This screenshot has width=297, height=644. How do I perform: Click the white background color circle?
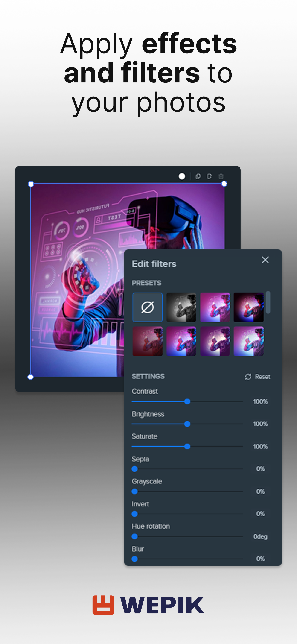point(182,176)
